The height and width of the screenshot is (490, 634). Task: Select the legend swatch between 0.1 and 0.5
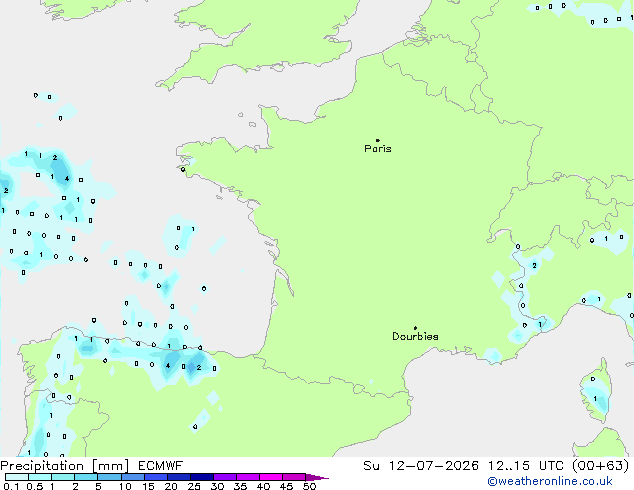[17, 477]
